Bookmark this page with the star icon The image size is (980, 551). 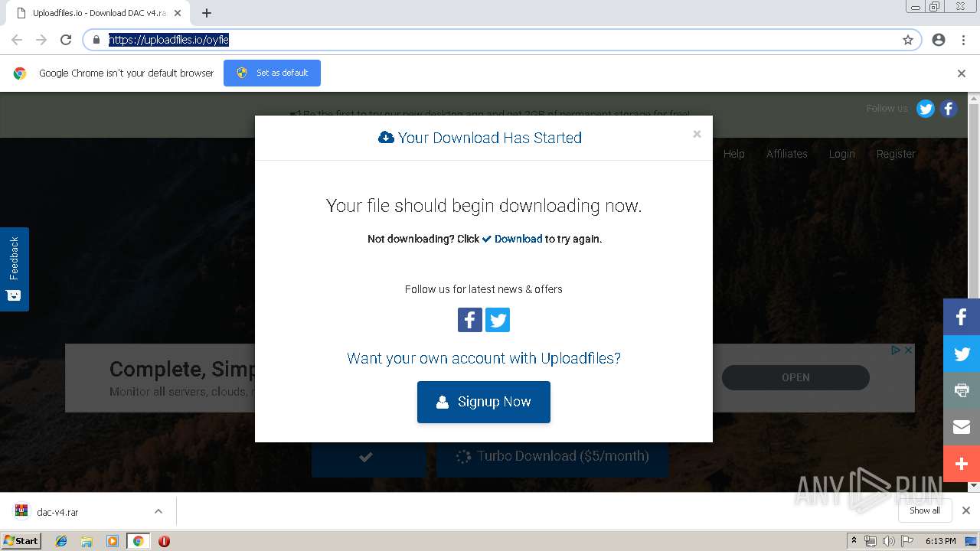908,40
